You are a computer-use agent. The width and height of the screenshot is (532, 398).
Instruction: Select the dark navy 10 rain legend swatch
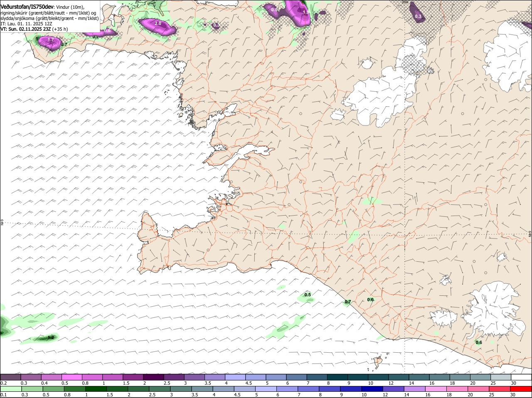pos(372,388)
